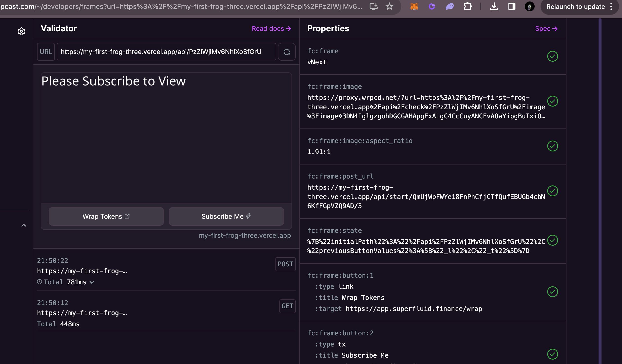Open the MetaMask fox extension
This screenshot has height=364, width=622.
414,6
